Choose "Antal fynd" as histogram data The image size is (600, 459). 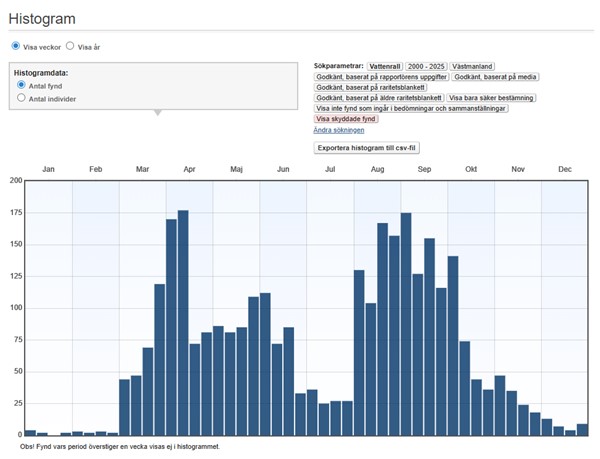click(21, 86)
